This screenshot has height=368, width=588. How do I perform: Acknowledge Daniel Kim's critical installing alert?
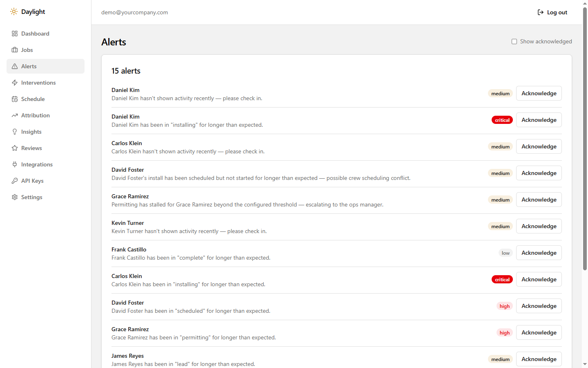coord(539,120)
